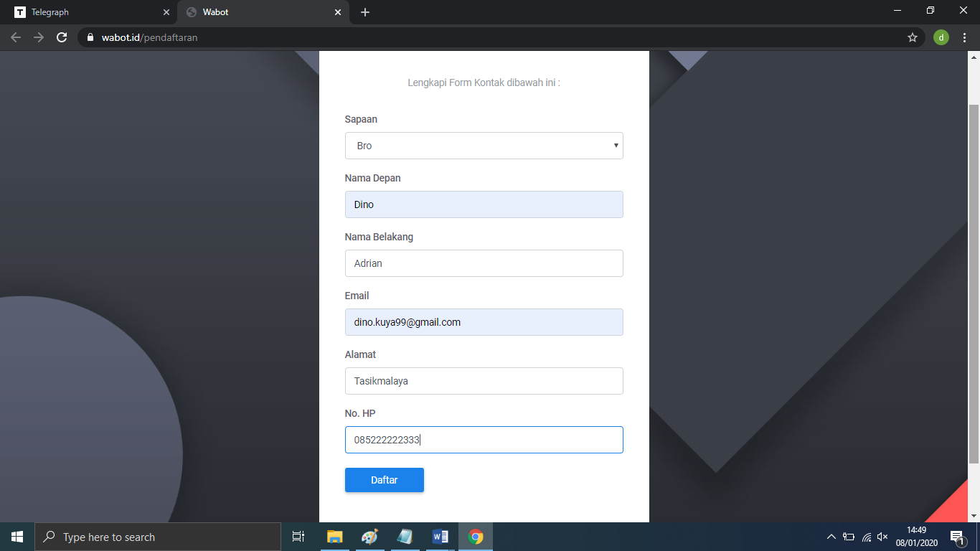Click the scrollbar up arrow
Image resolution: width=980 pixels, height=551 pixels.
click(974, 57)
